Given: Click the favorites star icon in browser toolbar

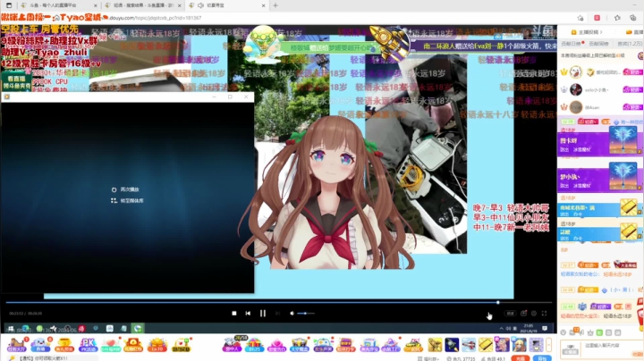Looking at the screenshot, I should [617, 18].
